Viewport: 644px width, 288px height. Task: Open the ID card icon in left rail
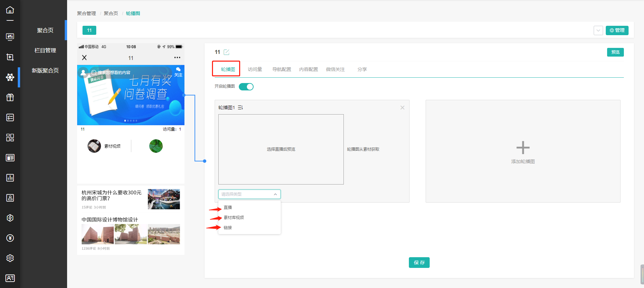click(x=10, y=278)
